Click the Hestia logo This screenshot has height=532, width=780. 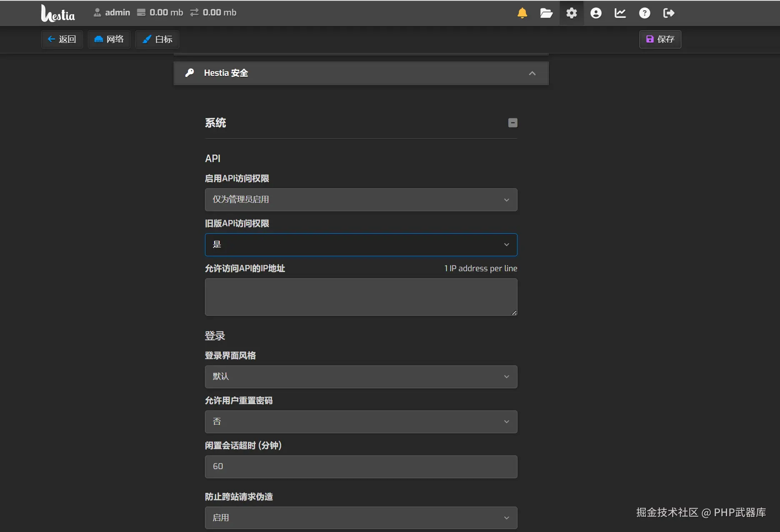58,13
